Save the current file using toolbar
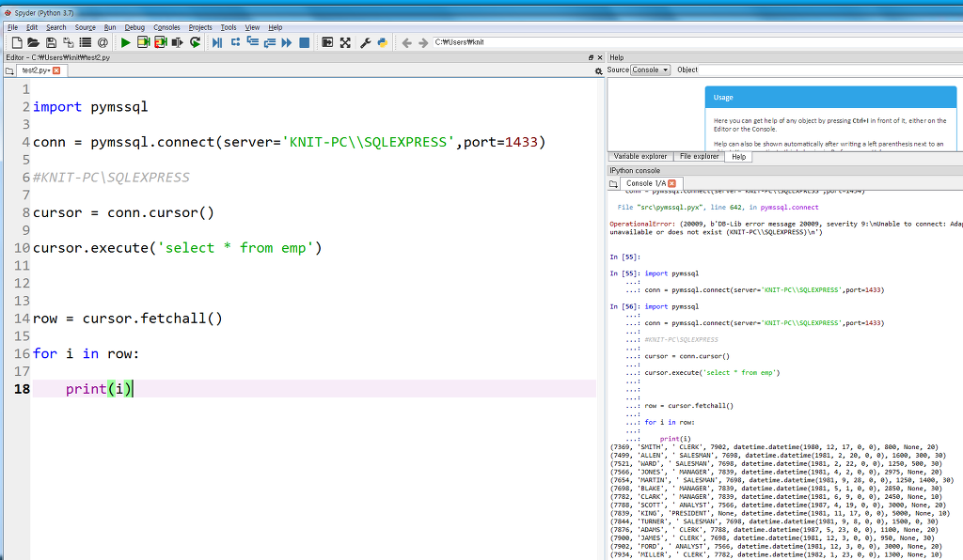 point(53,42)
